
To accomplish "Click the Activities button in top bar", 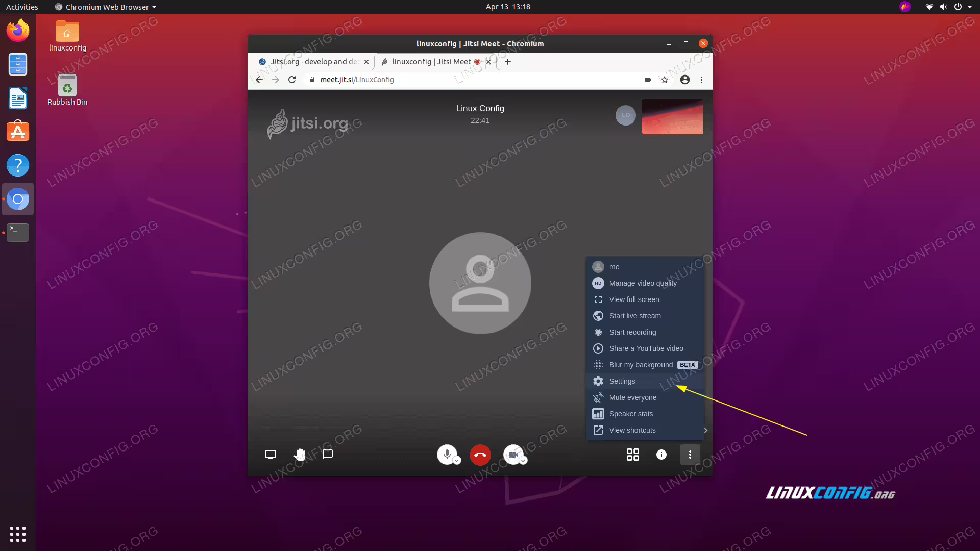I will pyautogui.click(x=22, y=7).
